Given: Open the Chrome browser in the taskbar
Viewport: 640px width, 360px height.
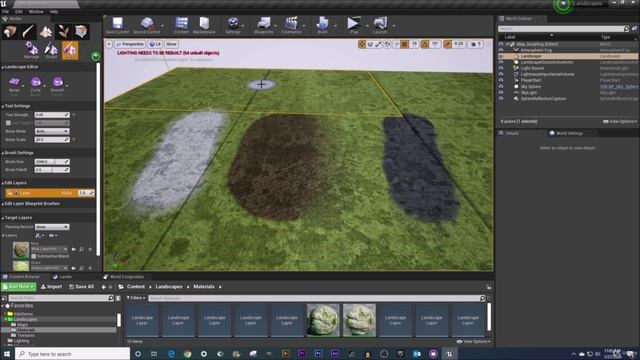Looking at the screenshot, I should [x=187, y=354].
